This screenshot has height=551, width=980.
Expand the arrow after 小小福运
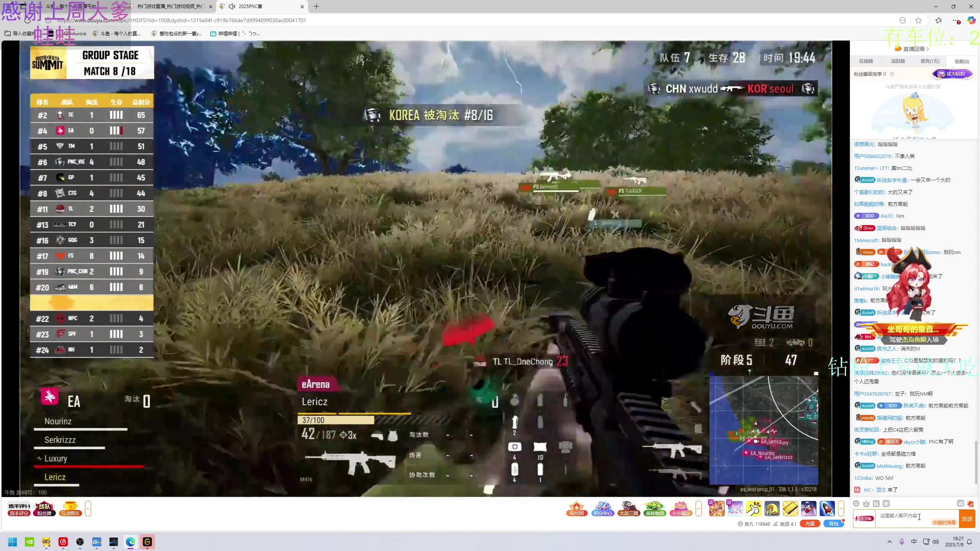(699, 509)
